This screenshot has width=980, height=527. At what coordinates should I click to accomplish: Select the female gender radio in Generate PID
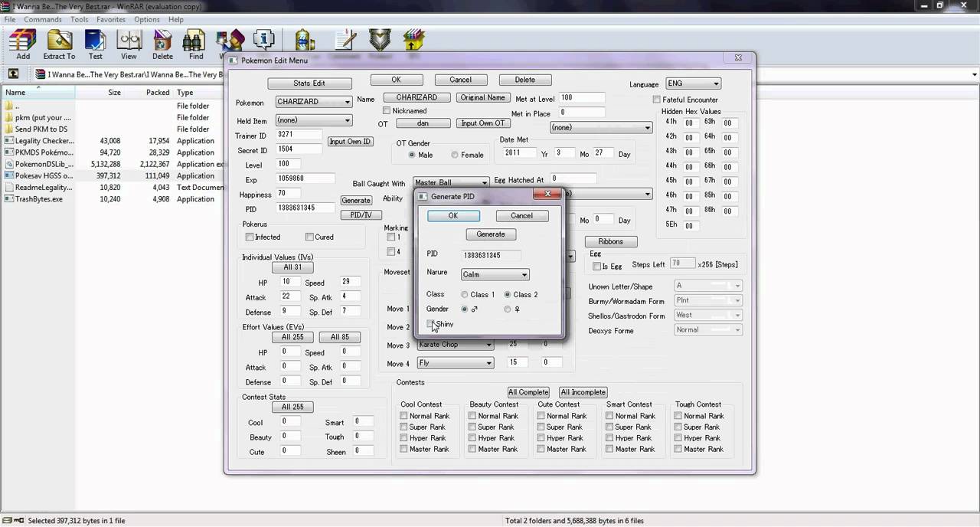click(x=508, y=309)
